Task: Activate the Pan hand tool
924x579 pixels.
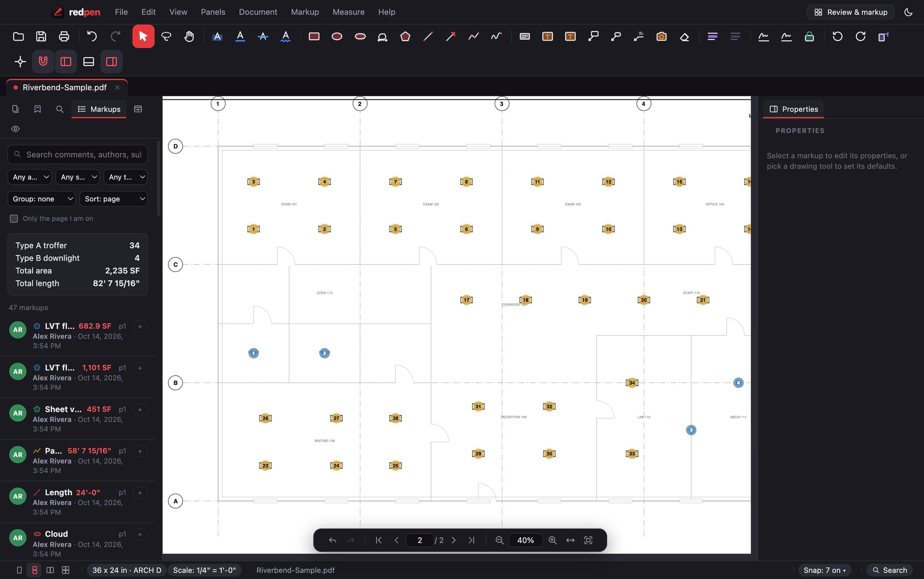Action: [189, 37]
